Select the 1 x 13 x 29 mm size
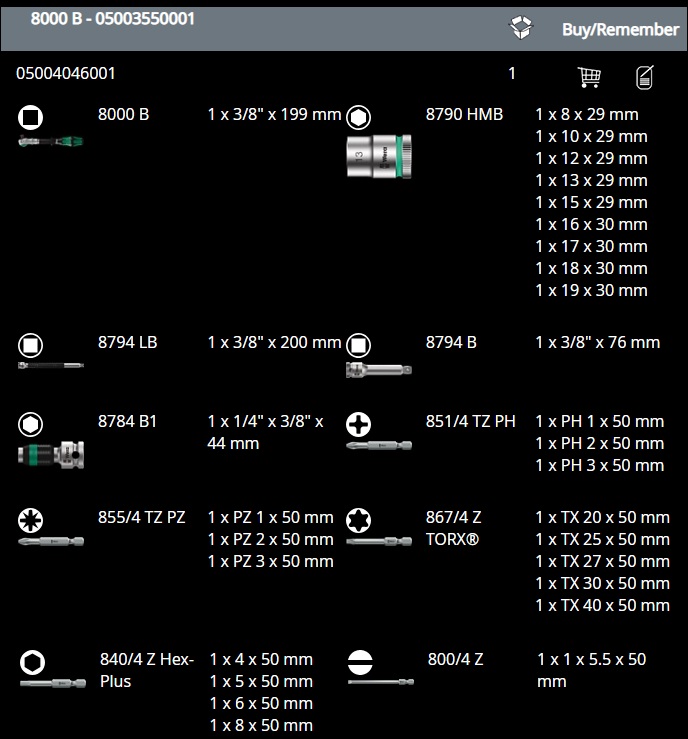Viewport: 688px width, 739px height. click(591, 181)
